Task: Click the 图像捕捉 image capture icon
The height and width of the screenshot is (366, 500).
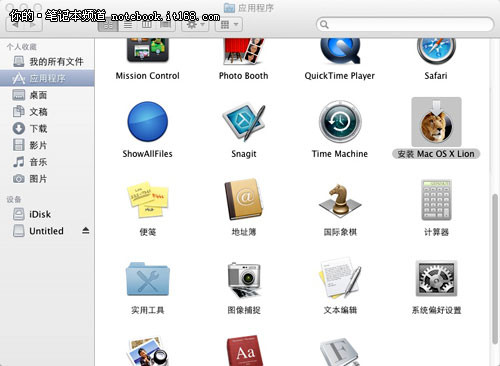Action: [x=244, y=279]
